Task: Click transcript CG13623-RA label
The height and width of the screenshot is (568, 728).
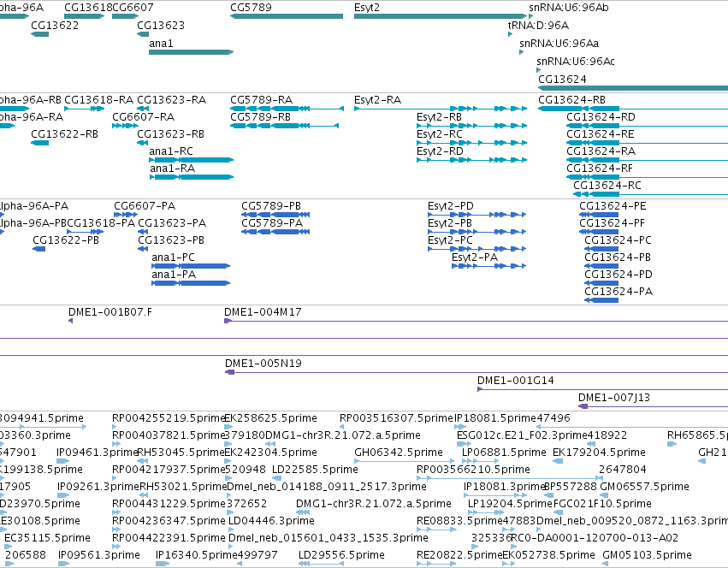Action: coord(171,100)
